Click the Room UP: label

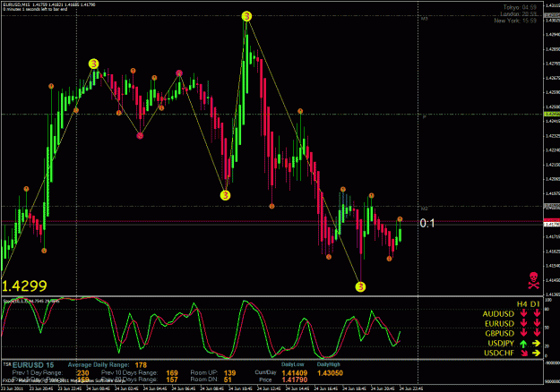click(204, 372)
